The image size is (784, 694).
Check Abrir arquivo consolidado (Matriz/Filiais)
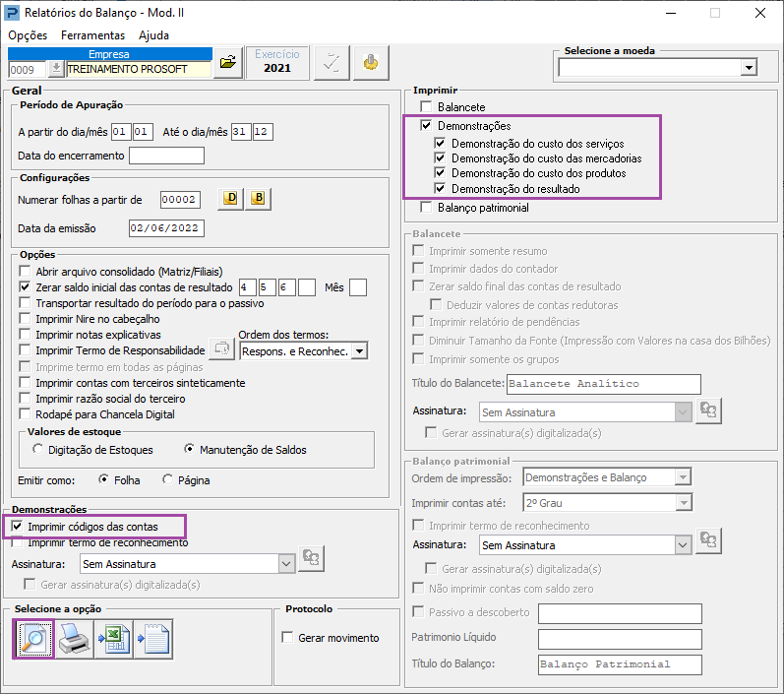pyautogui.click(x=25, y=271)
